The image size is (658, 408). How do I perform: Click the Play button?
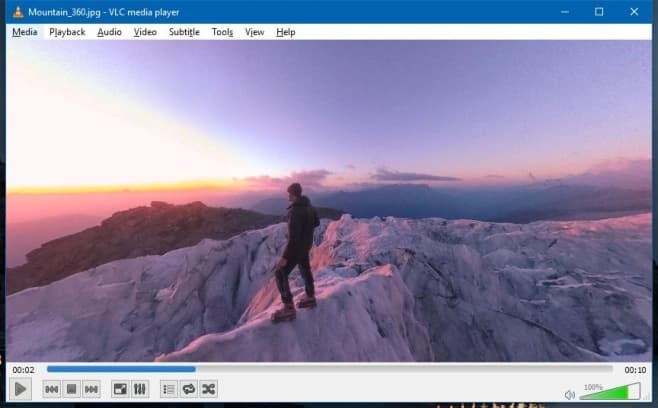[x=20, y=389]
